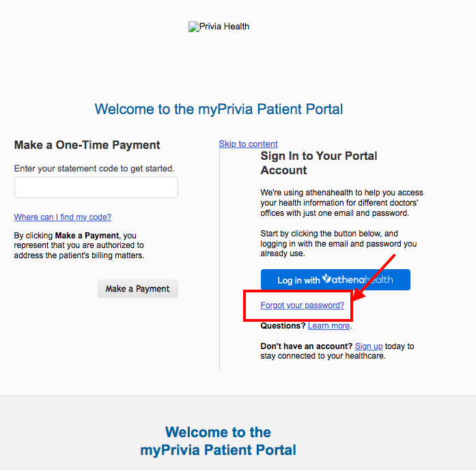Click the bold 'Questions?' text

[x=283, y=326]
